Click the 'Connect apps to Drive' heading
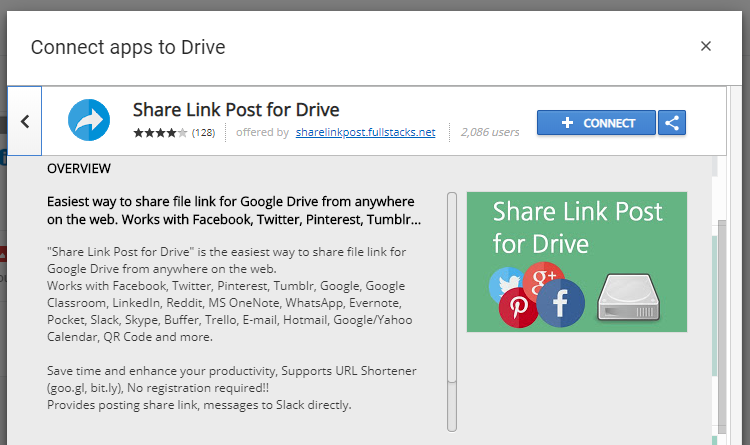The image size is (750, 445). (x=128, y=47)
